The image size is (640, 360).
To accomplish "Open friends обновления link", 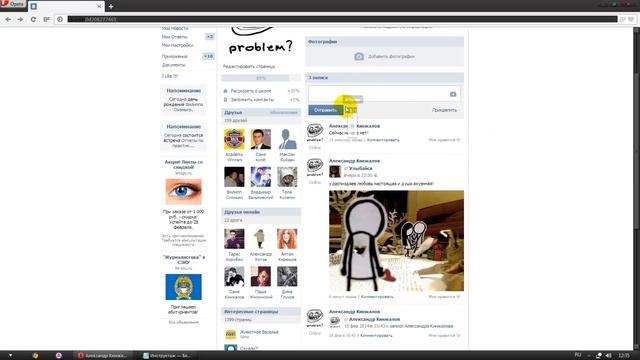I will point(284,112).
